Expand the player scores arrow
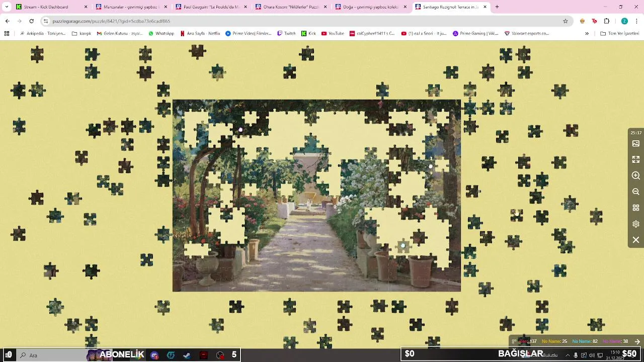Screen dimensions: 644x362 coord(637,341)
